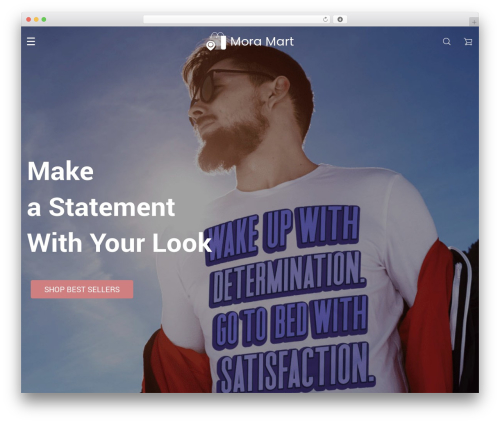Screen dimensions: 500x423
Task: Open the Mora Mart home link
Action: coord(262,42)
